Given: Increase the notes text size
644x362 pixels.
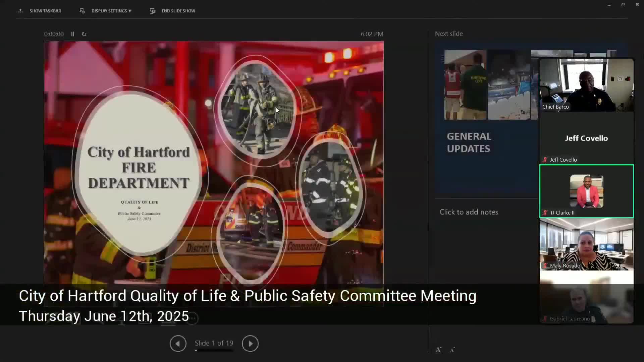Looking at the screenshot, I should 438,350.
